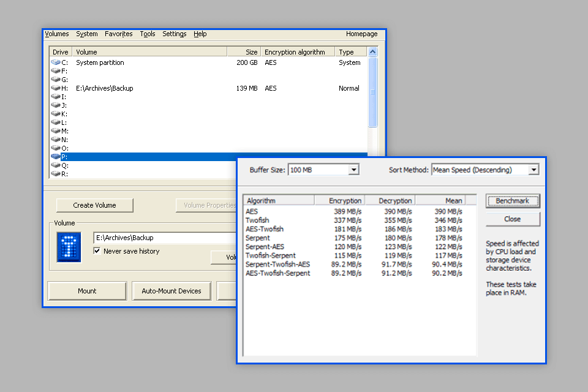Click the drive icon for Q:
588x392 pixels.
click(56, 165)
